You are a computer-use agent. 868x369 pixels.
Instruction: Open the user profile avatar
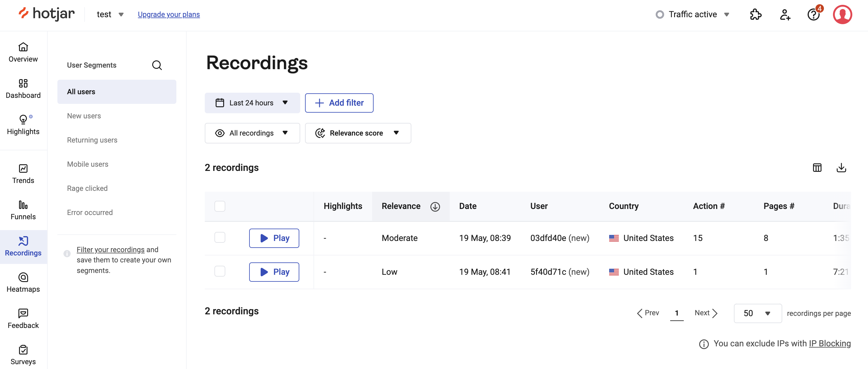pyautogui.click(x=842, y=14)
